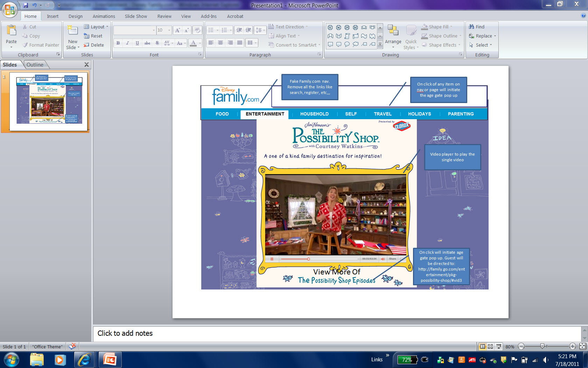Switch to the Insert ribbon tab
This screenshot has width=588, height=368.
pos(53,16)
